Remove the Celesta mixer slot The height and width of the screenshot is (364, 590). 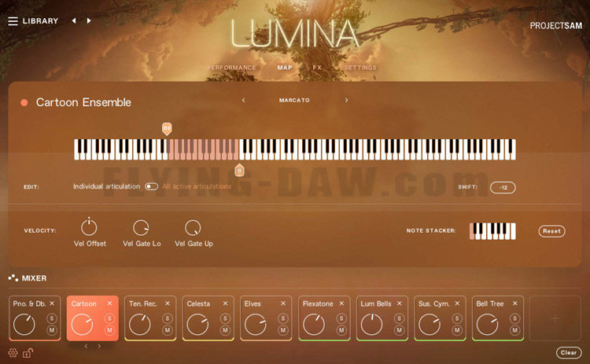pos(225,303)
